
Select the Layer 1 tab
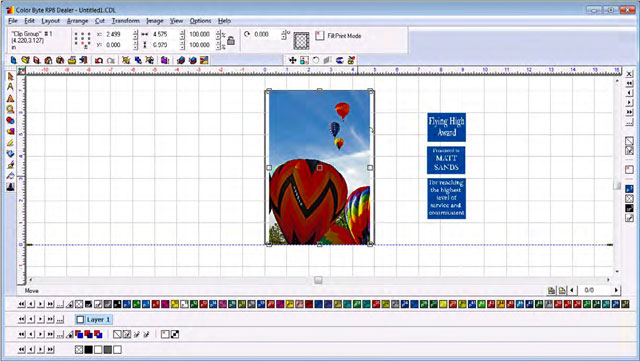(94, 319)
